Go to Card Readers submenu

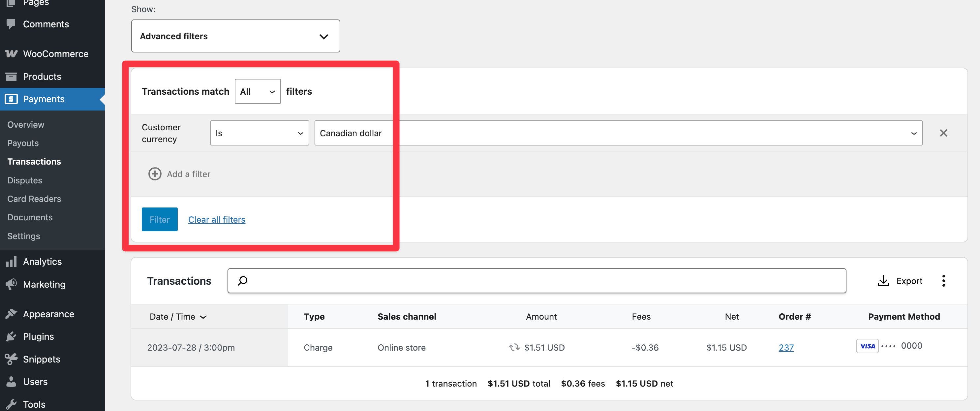34,199
